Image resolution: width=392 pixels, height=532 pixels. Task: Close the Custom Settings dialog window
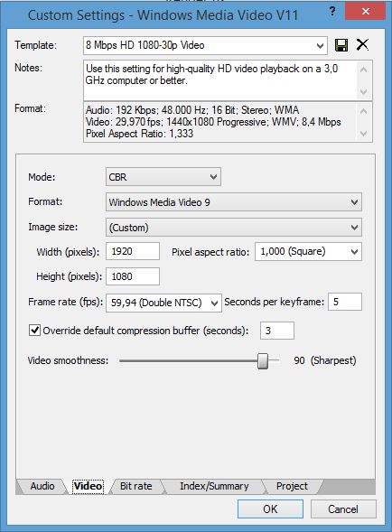coord(365,12)
